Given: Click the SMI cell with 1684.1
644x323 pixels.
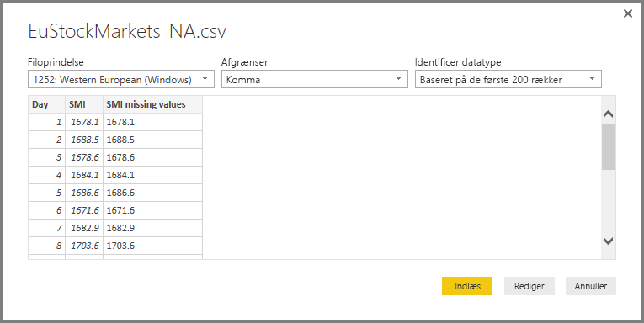Looking at the screenshot, I should (x=84, y=175).
